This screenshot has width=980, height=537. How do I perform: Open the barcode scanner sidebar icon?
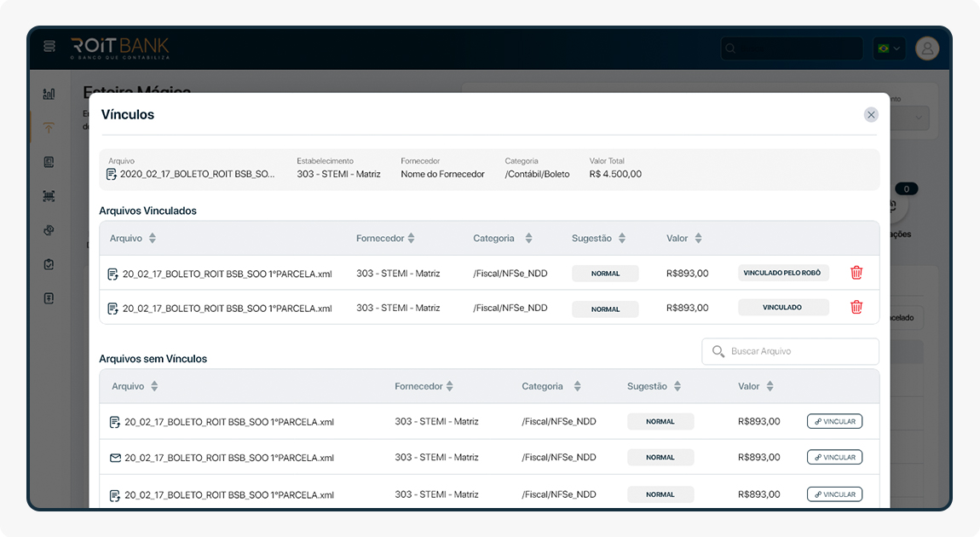coord(49,196)
